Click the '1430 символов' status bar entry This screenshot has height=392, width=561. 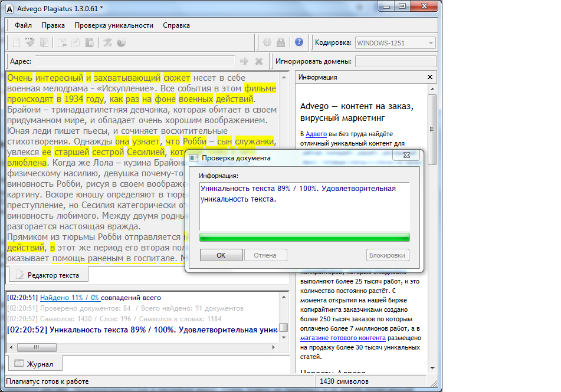point(344,381)
